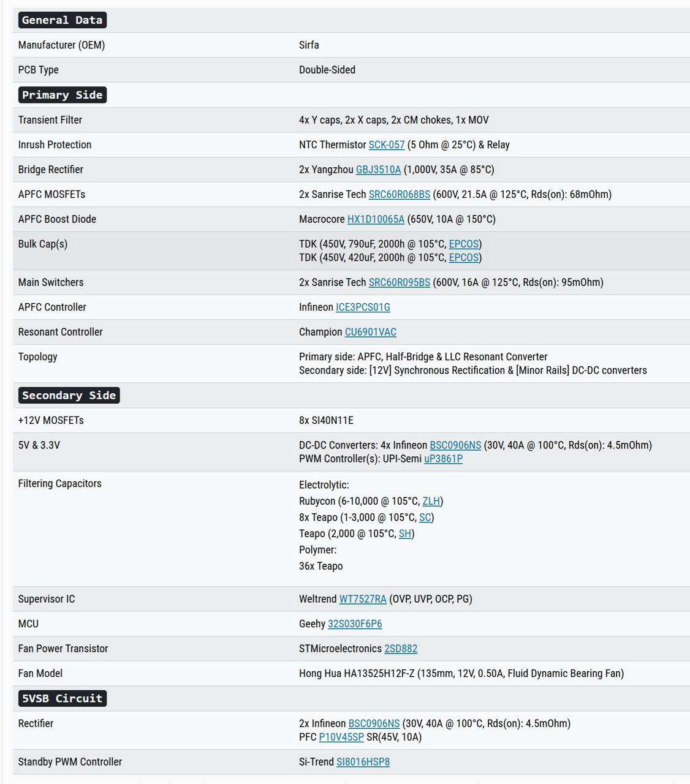The height and width of the screenshot is (784, 690).
Task: Follow the Champion CU6901VAC link
Action: click(x=370, y=332)
